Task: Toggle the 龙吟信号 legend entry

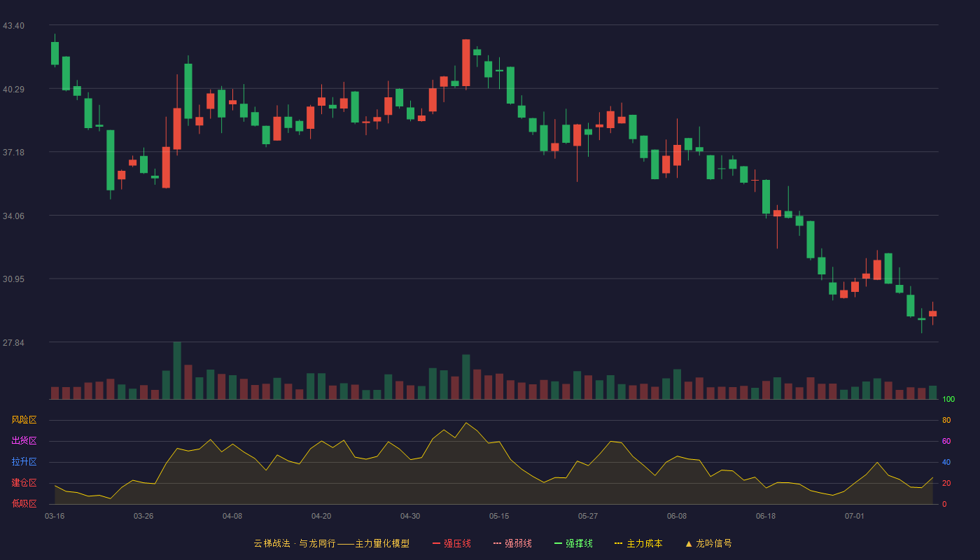Action: click(708, 543)
